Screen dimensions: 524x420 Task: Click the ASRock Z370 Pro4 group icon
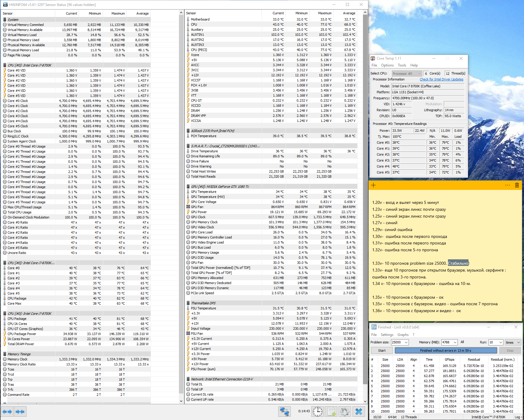pyautogui.click(x=188, y=131)
